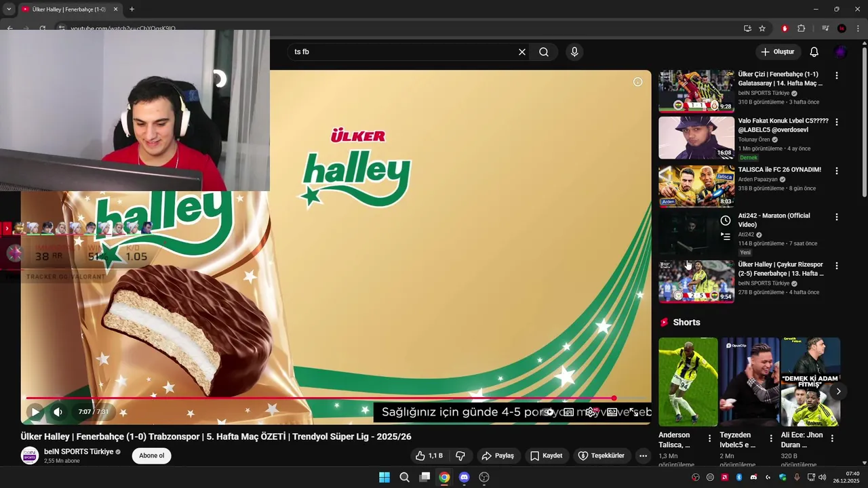Open Anderson Talisca short thumbnail

(x=688, y=382)
